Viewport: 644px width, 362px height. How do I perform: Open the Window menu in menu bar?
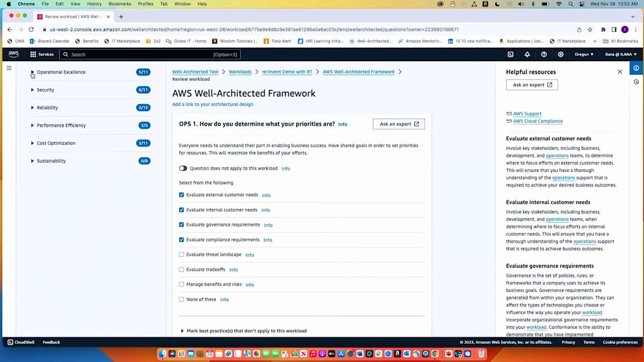pyautogui.click(x=182, y=4)
